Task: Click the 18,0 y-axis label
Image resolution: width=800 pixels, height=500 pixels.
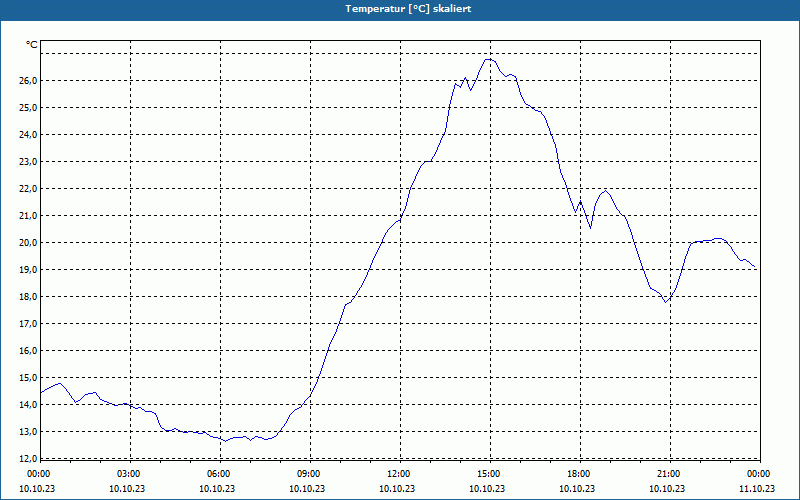Action: click(28, 297)
